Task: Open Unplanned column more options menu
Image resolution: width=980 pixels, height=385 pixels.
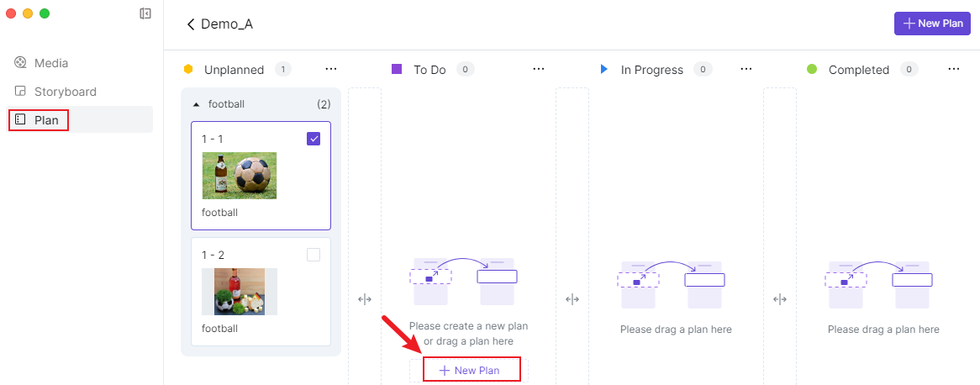Action: click(x=331, y=70)
